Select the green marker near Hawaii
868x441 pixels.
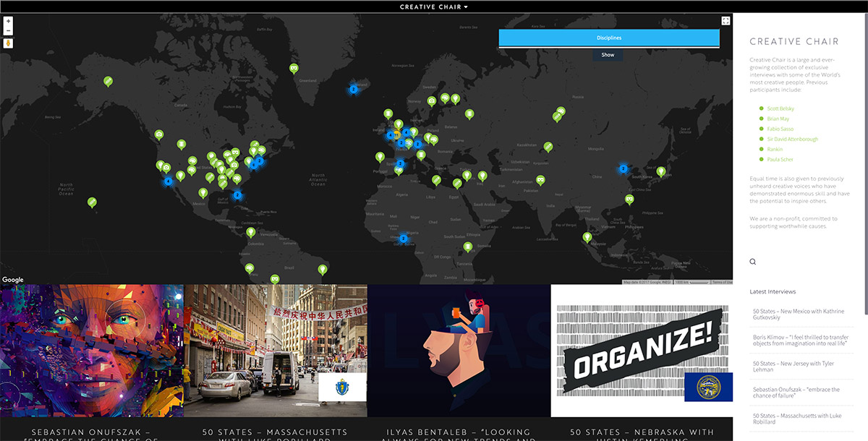tap(92, 202)
